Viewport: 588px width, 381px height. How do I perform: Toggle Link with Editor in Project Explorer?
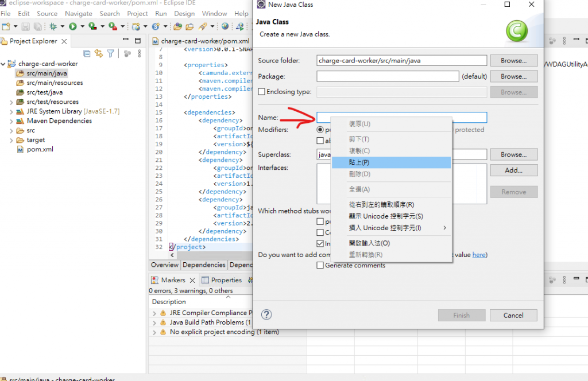[x=99, y=53]
